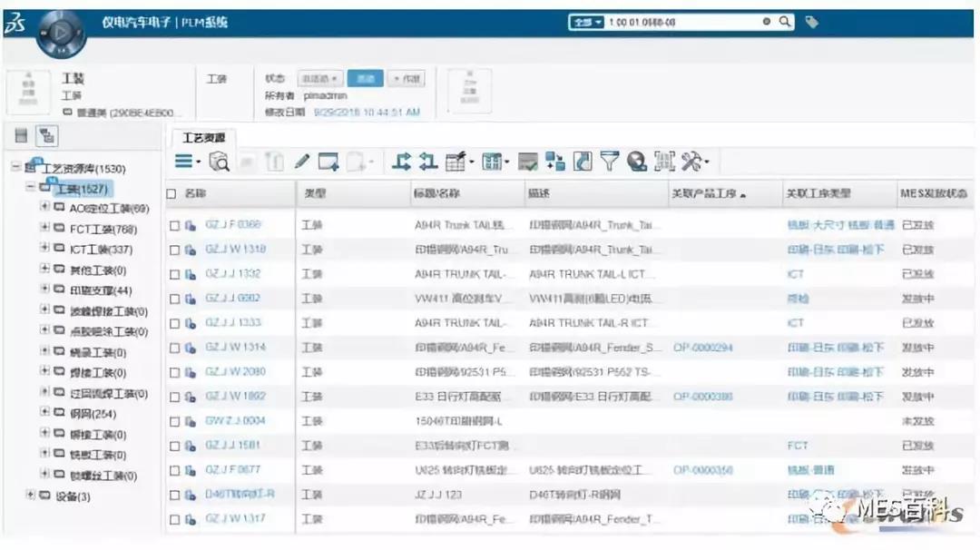Click the 关联产品工序 column header
Image resolution: width=980 pixels, height=550 pixels.
[x=704, y=193]
